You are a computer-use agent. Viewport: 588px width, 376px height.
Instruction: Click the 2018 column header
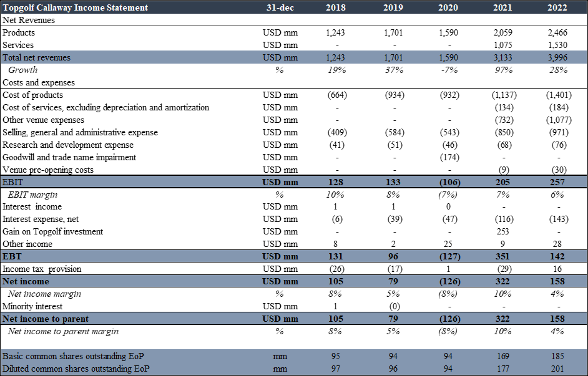[x=336, y=7]
